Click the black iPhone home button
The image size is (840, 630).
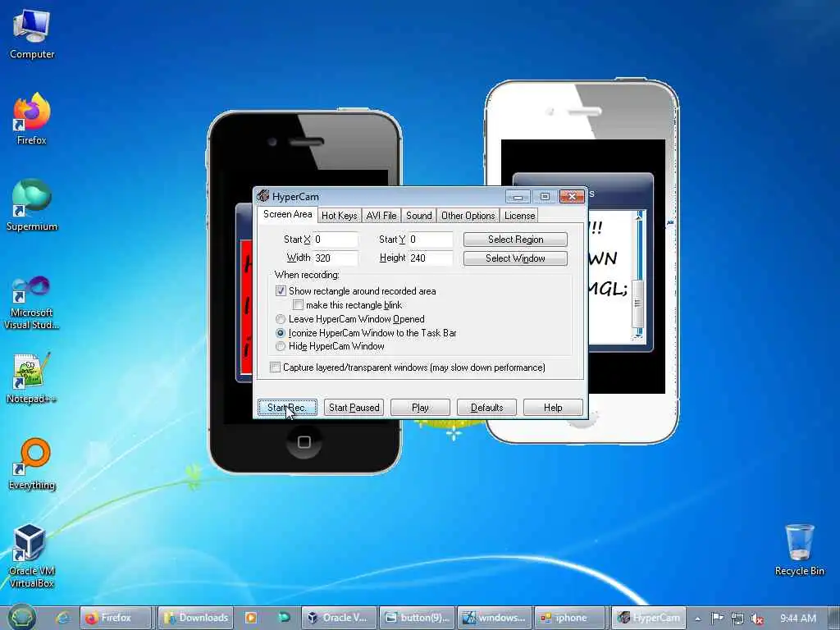304,442
